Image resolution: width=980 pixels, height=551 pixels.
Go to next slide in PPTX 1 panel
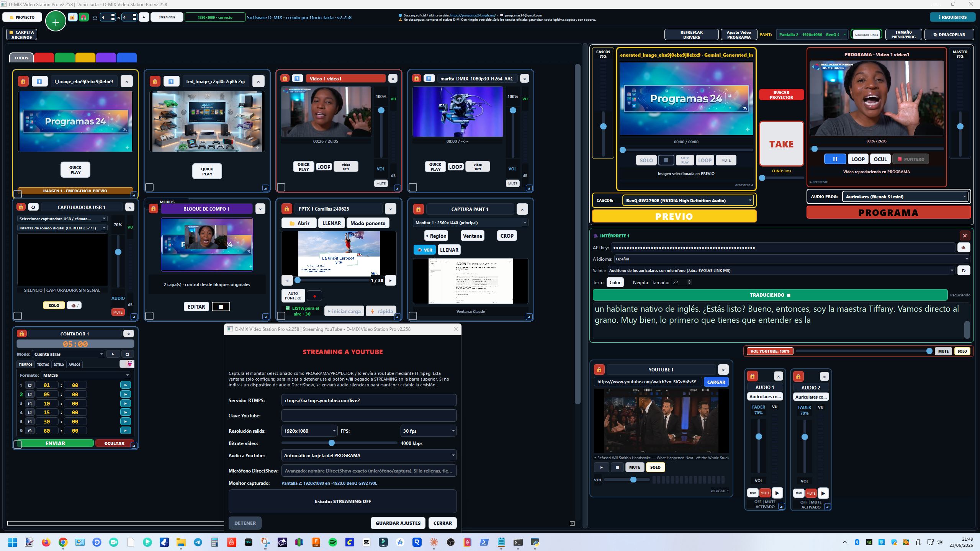(x=390, y=281)
